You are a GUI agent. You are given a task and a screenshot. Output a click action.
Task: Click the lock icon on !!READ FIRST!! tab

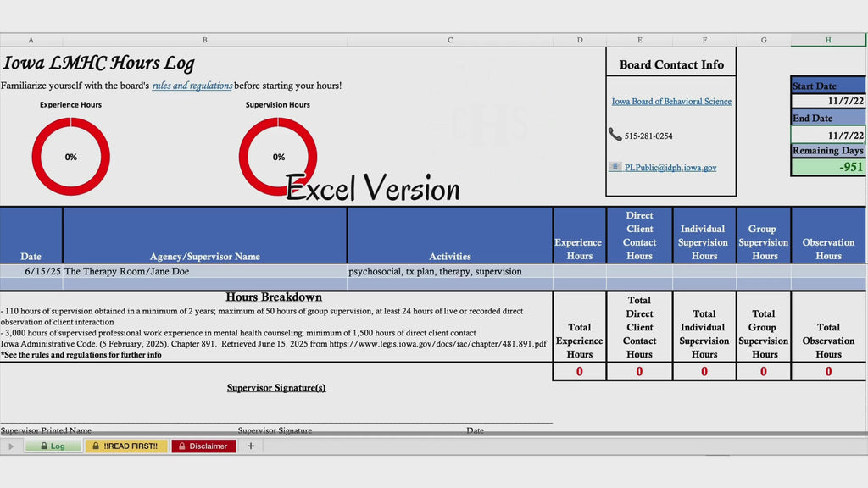point(95,446)
